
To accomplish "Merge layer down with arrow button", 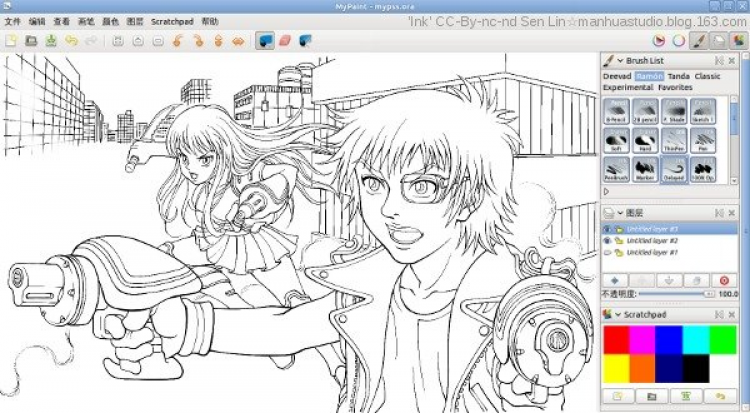I will pos(669,280).
